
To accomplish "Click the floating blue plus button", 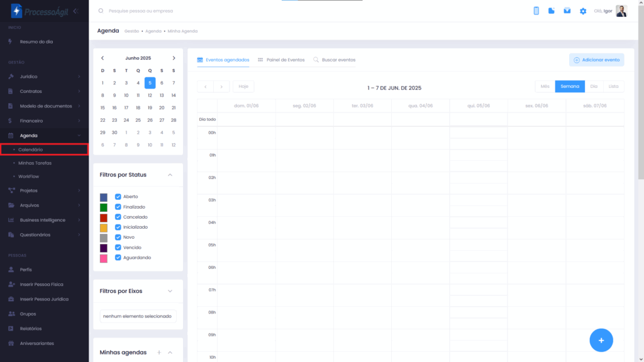I will 601,340.
